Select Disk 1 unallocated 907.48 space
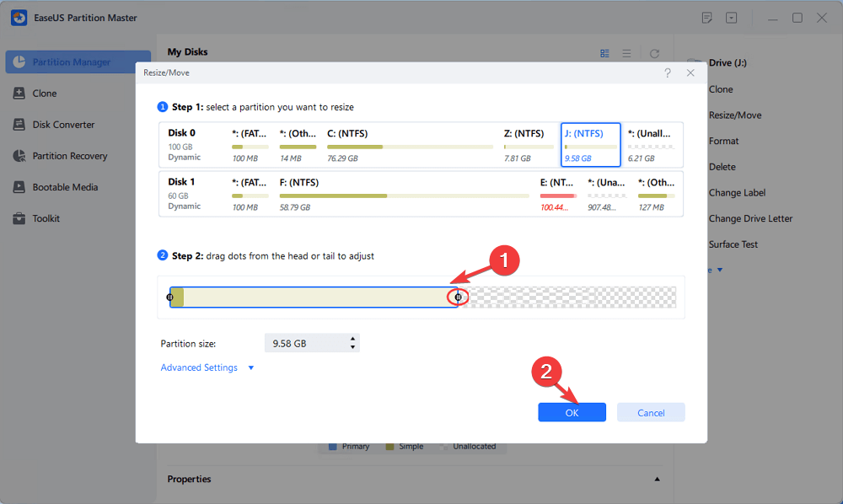This screenshot has height=504, width=843. [x=606, y=194]
